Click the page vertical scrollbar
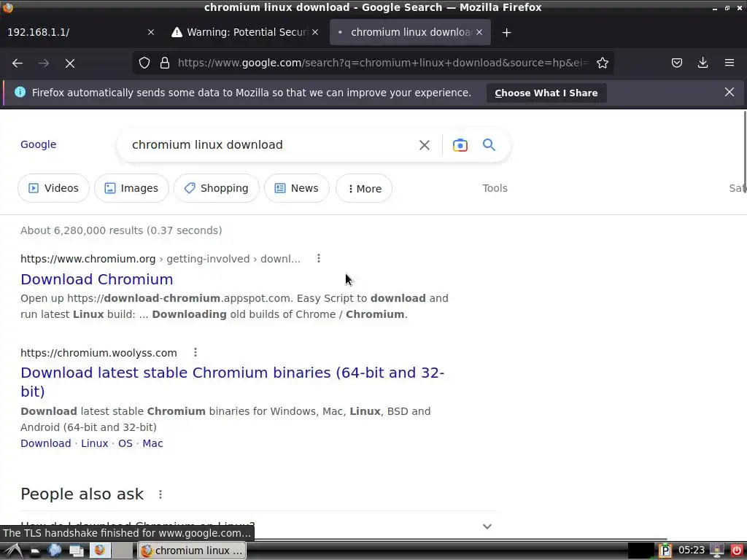The height and width of the screenshot is (560, 747). (x=744, y=152)
